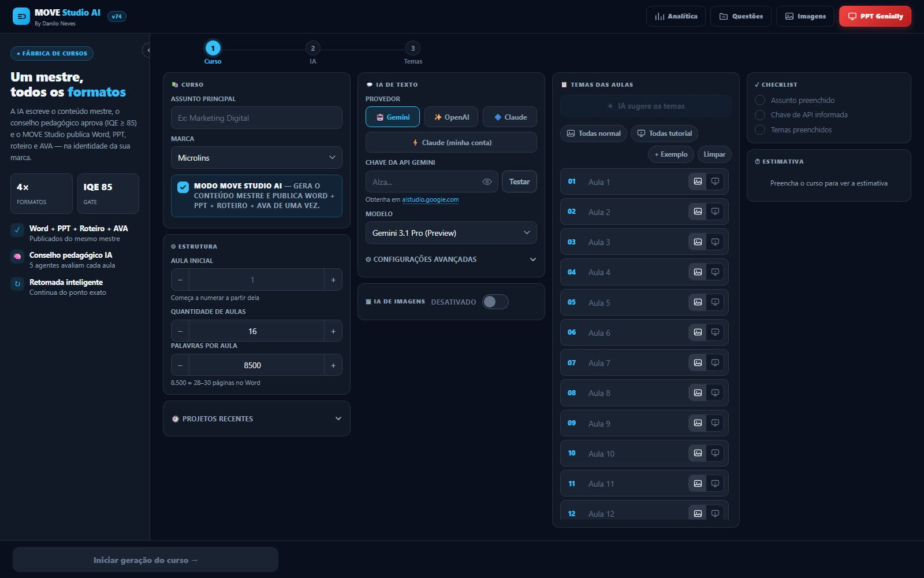Enable the IA de Imagens toggle
Viewport: 924px width, 578px height.
point(495,302)
